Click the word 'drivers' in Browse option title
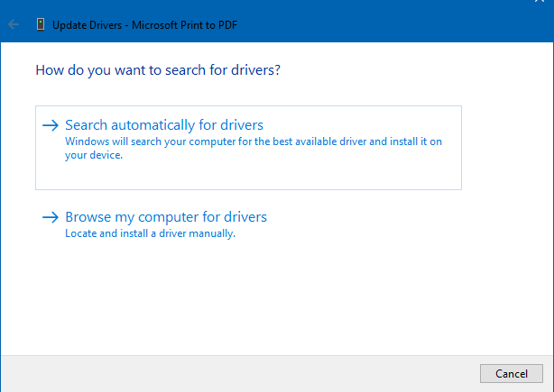 (245, 217)
